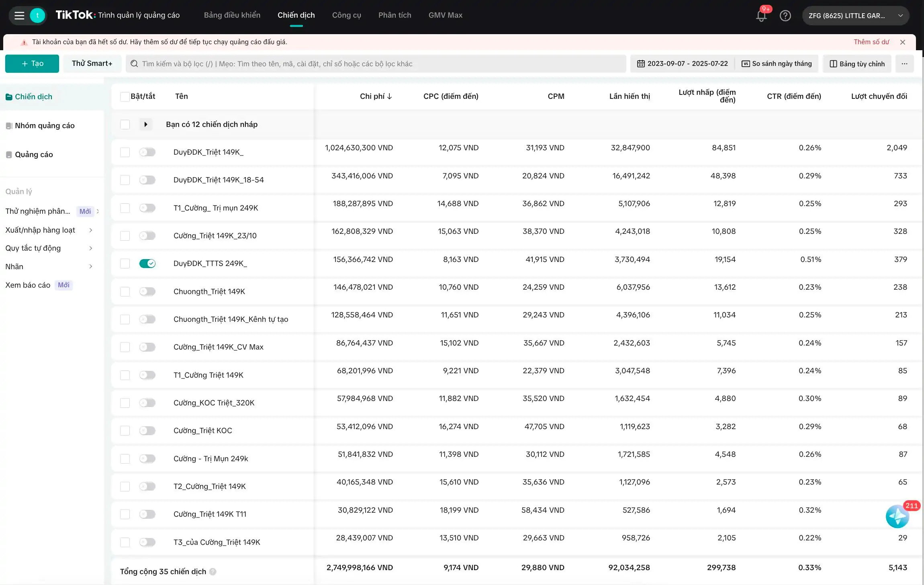This screenshot has height=585, width=924.
Task: Click CPC (điểm đến) column header
Action: (x=451, y=96)
